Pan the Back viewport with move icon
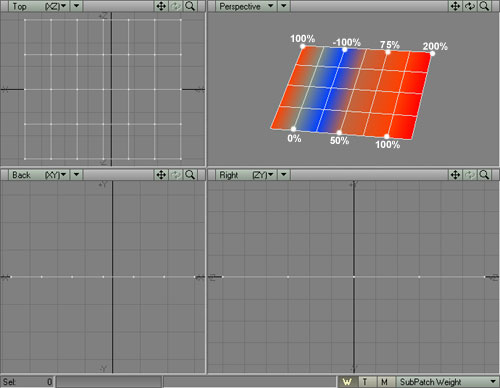500x388 pixels. [x=161, y=175]
